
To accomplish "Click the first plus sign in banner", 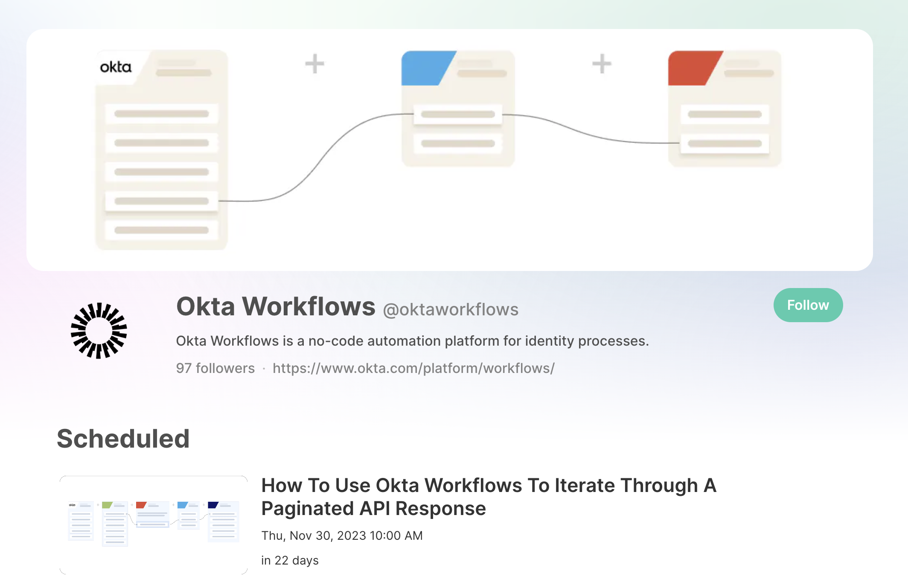I will pyautogui.click(x=314, y=64).
